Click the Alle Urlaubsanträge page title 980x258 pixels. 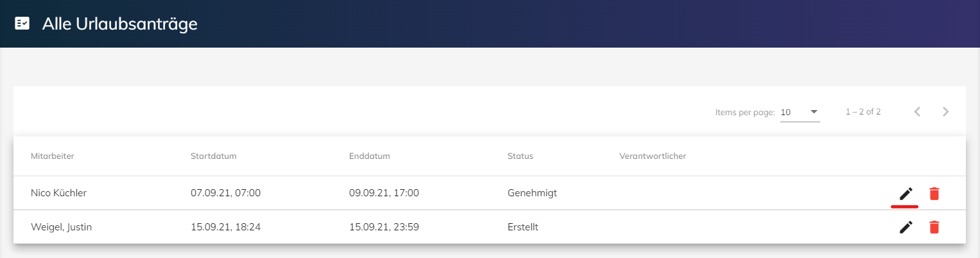click(119, 24)
